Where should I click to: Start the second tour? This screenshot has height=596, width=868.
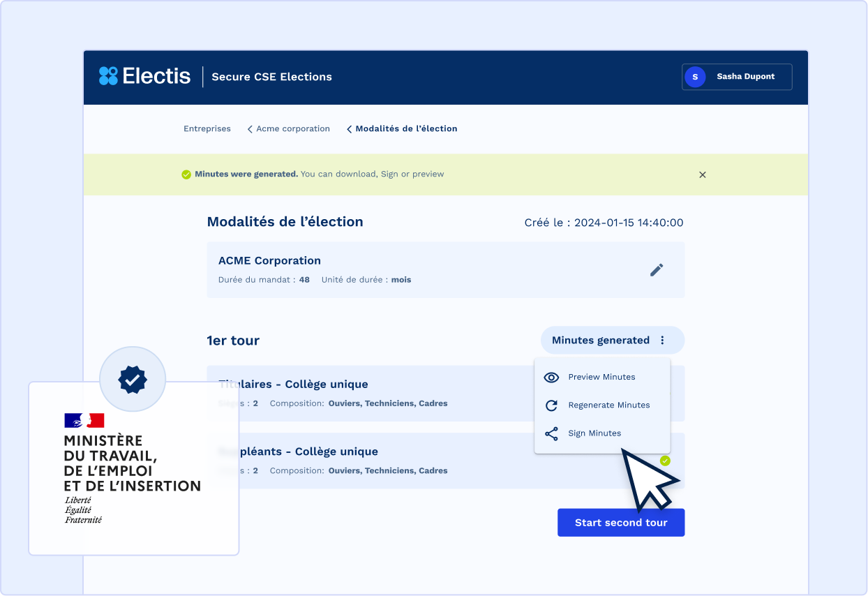coord(621,523)
